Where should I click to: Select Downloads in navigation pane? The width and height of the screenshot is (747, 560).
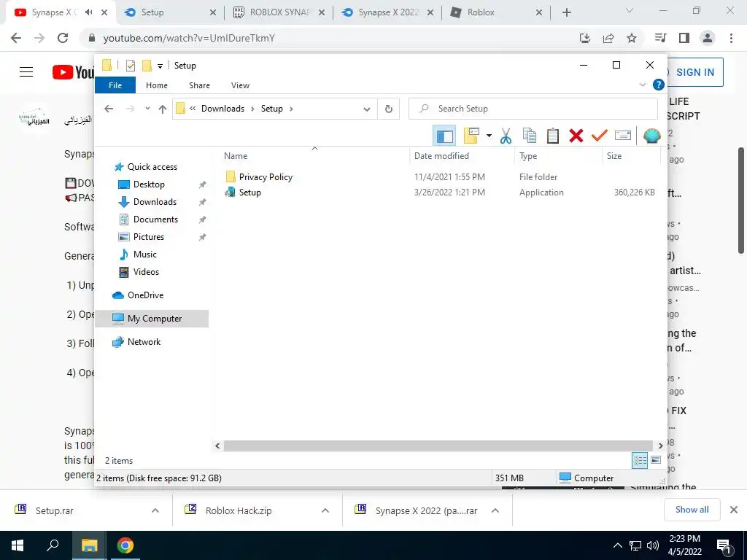click(155, 202)
